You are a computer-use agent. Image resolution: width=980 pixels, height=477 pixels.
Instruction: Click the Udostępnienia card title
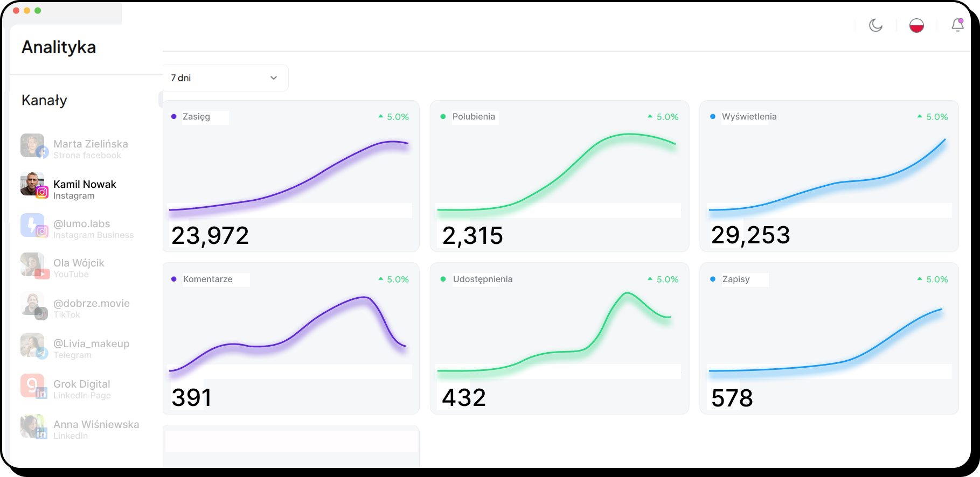click(483, 279)
